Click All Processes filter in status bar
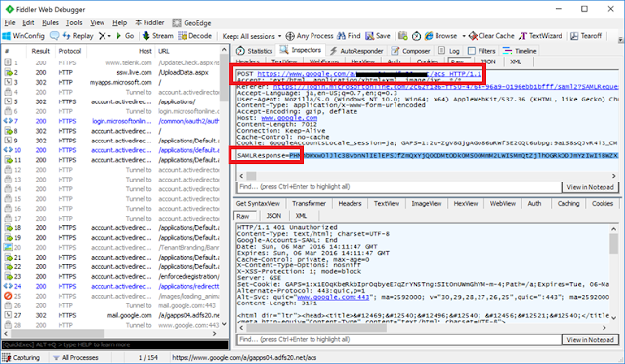 (x=75, y=357)
